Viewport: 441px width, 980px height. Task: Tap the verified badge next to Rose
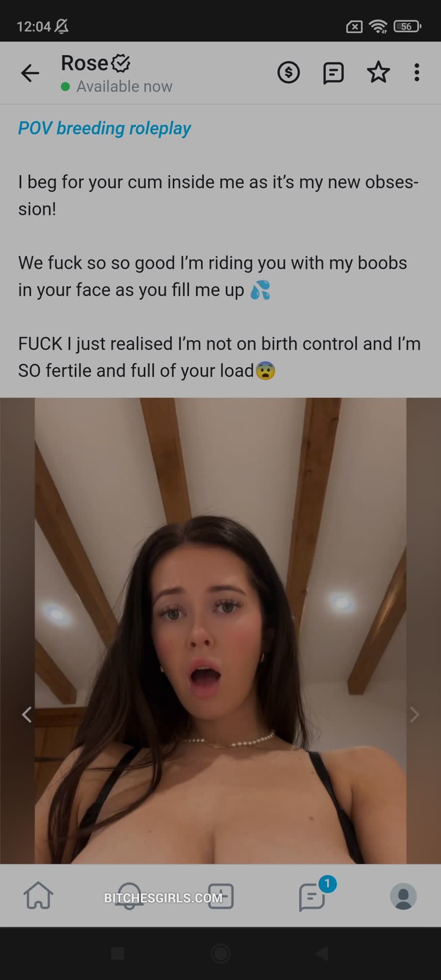[x=121, y=63]
